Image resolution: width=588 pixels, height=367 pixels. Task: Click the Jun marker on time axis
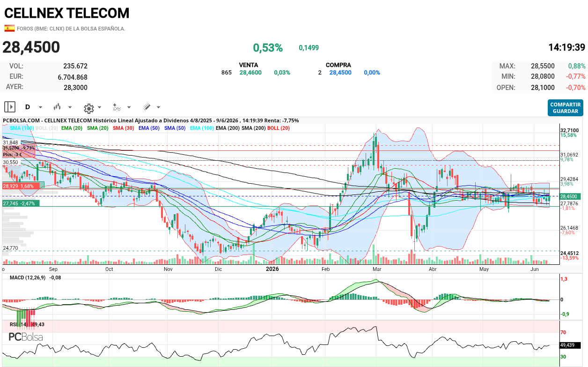(x=534, y=270)
